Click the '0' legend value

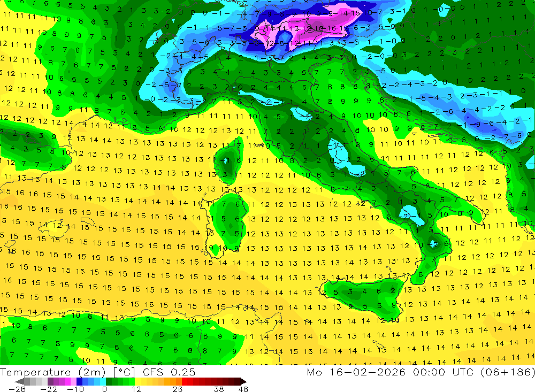point(105,389)
